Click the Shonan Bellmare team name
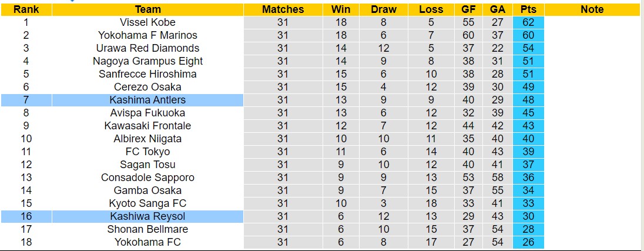 147,229
